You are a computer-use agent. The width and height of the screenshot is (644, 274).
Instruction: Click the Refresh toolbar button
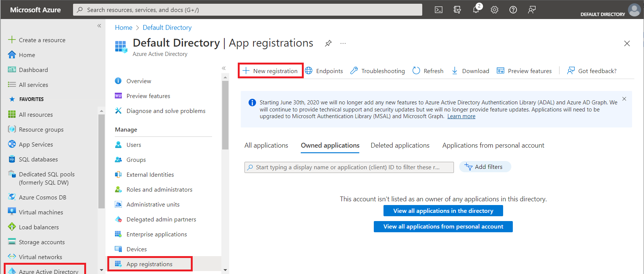point(428,71)
